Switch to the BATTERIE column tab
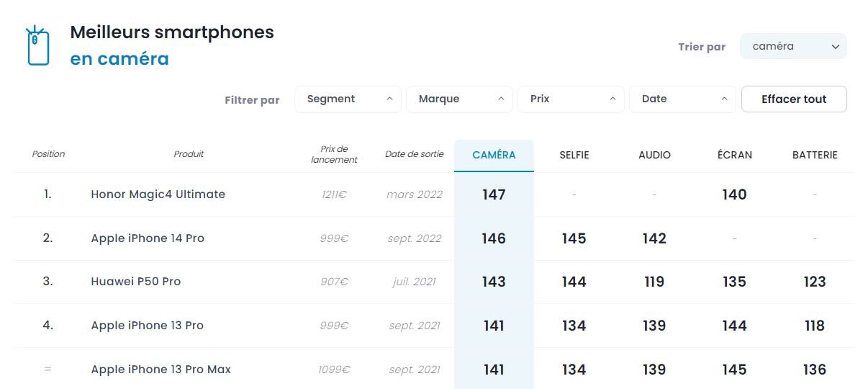 pyautogui.click(x=815, y=155)
